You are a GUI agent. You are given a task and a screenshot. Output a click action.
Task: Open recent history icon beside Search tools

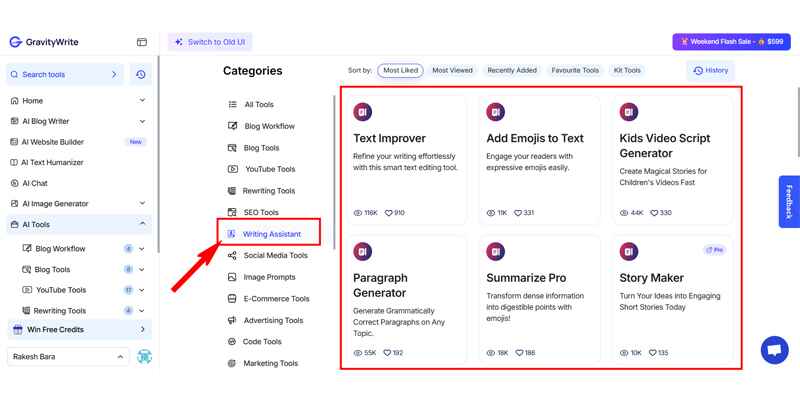pos(141,74)
